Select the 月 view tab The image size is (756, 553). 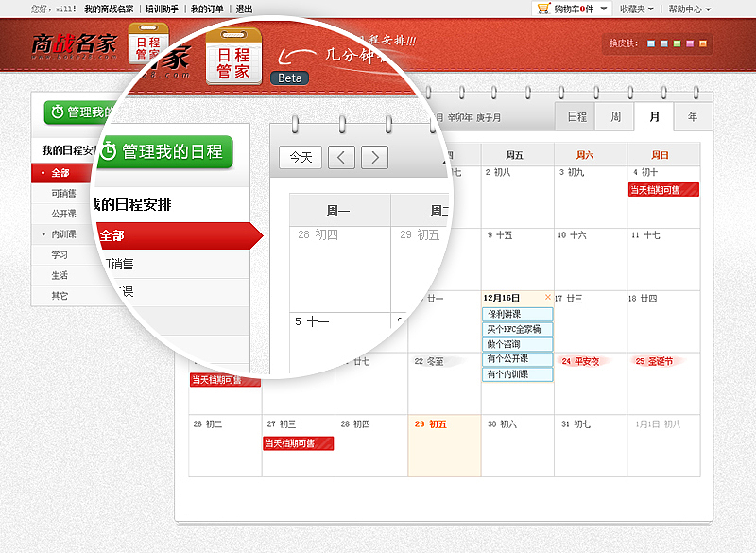pos(654,116)
